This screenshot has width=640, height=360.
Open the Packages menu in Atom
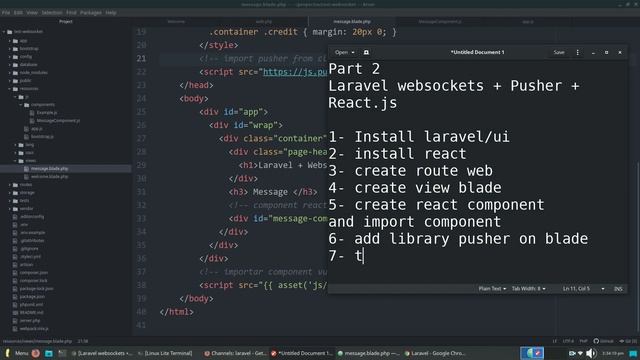(x=91, y=13)
